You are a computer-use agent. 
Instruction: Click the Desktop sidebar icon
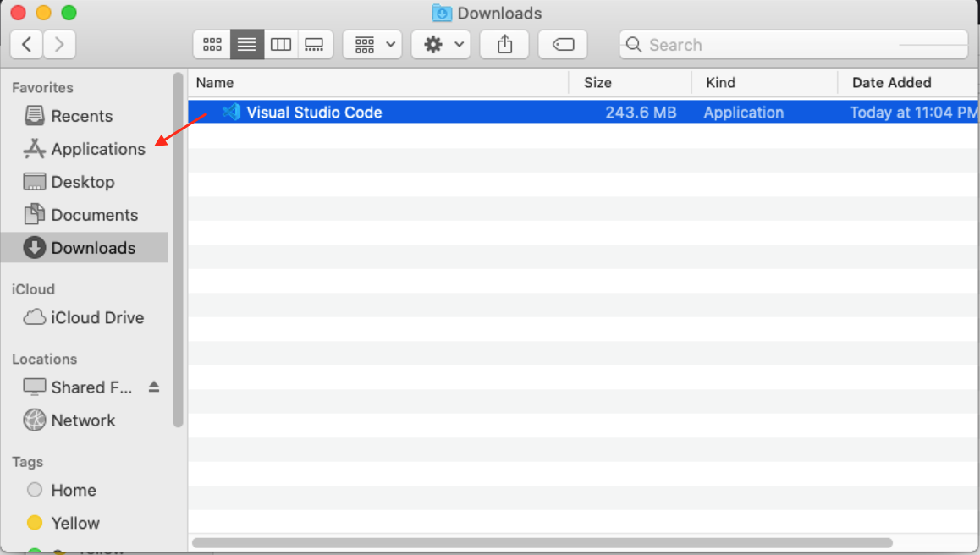click(35, 181)
